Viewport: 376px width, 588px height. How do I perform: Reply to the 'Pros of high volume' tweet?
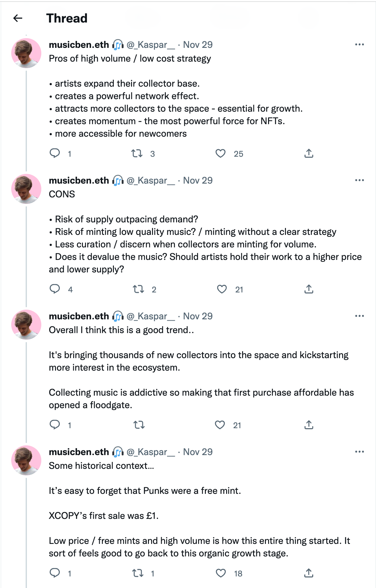tap(55, 153)
